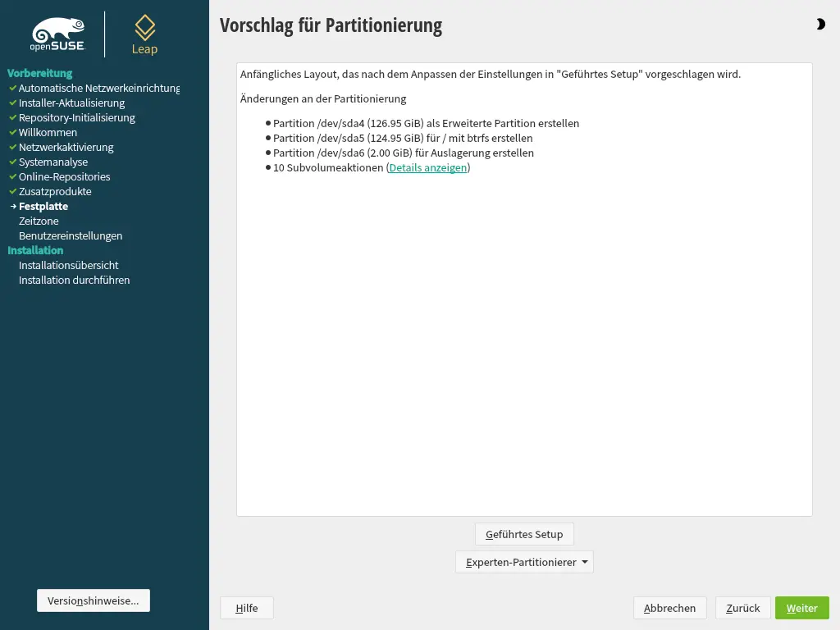Click the checkmark beside Installer-Aktualisierung
This screenshot has width=840, height=630.
coord(11,103)
